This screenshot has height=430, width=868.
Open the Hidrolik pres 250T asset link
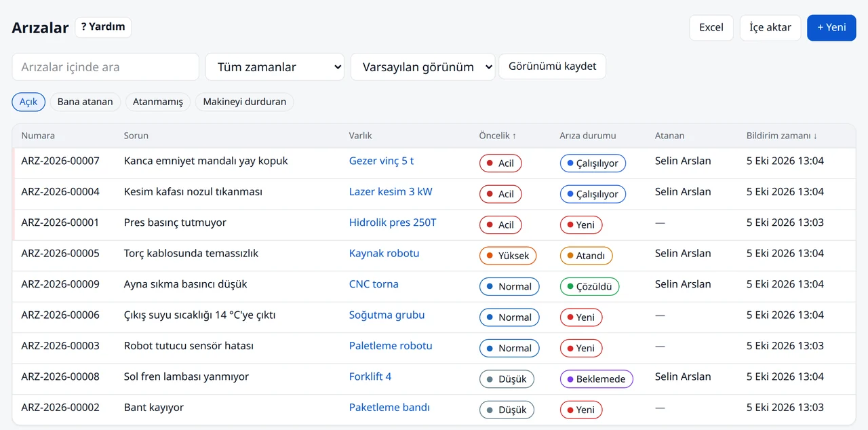tap(393, 222)
